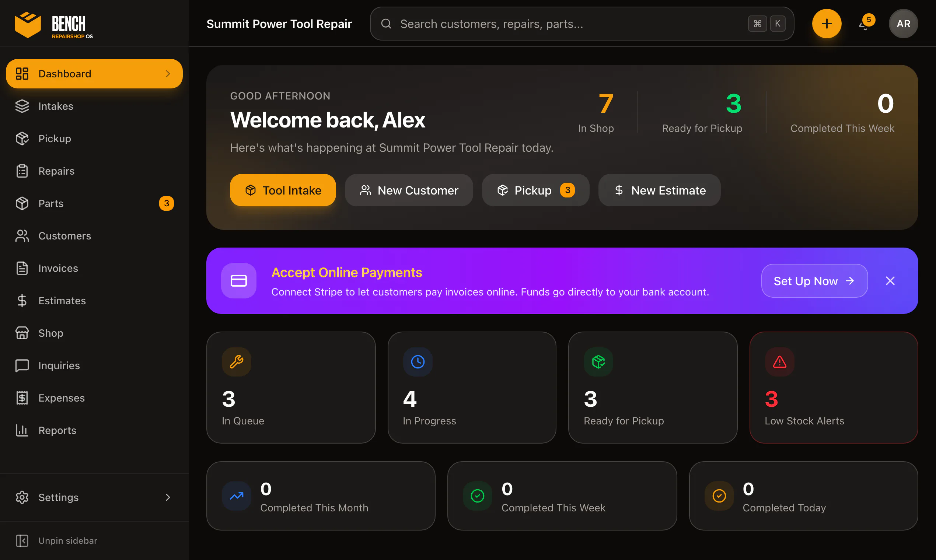936x560 pixels.
Task: Click the New Estimate button
Action: tap(659, 190)
